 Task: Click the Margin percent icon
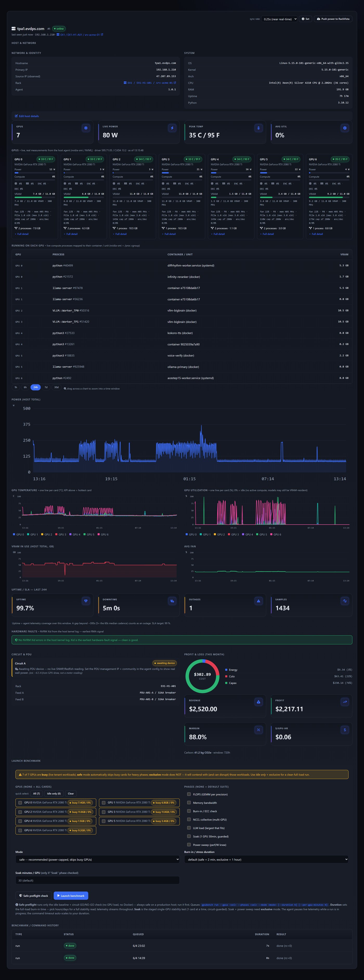tap(258, 730)
